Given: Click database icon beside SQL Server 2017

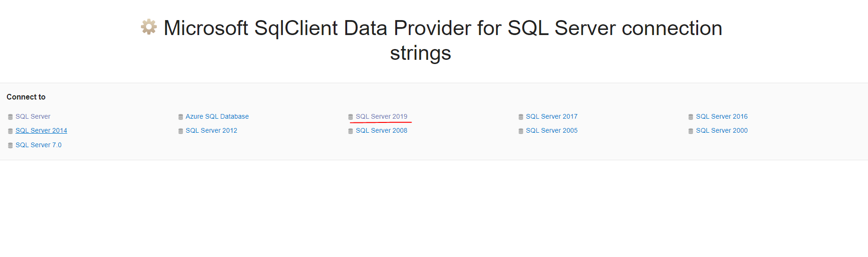Looking at the screenshot, I should 521,117.
